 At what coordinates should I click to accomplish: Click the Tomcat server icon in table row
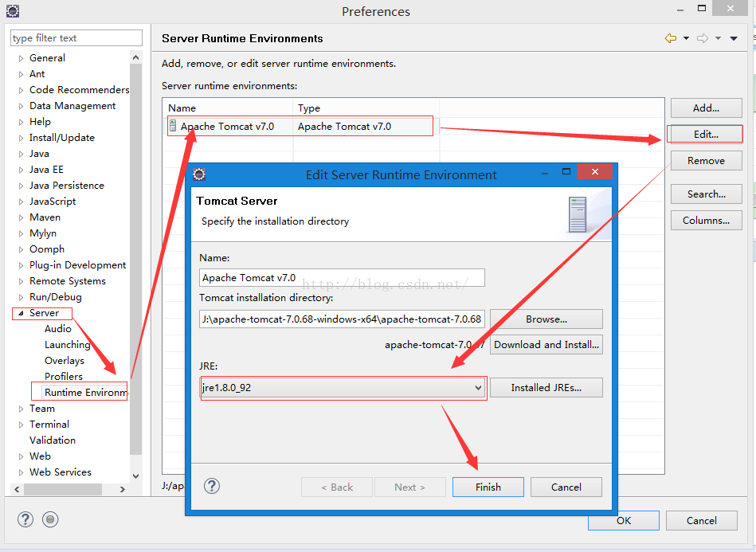(173, 127)
